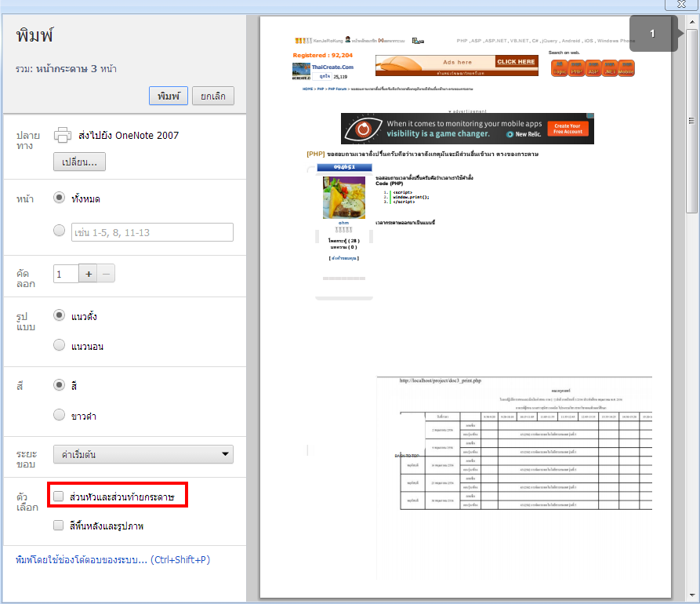Select แนวนอน (Landscape) layout radio button

(59, 345)
